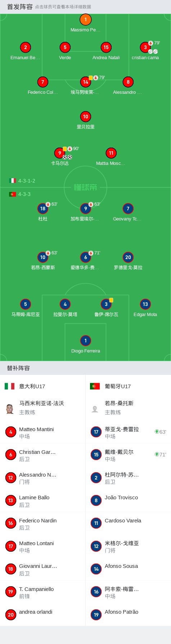This screenshot has width=171, height=644.
Task: Select Italy number 10 里贝拉里 badge
Action: (85, 117)
